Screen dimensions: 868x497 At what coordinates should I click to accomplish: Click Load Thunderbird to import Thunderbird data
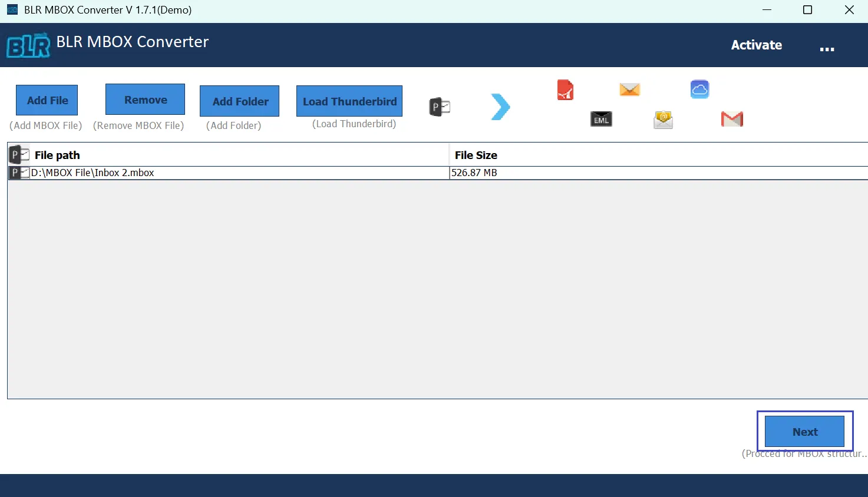click(349, 101)
